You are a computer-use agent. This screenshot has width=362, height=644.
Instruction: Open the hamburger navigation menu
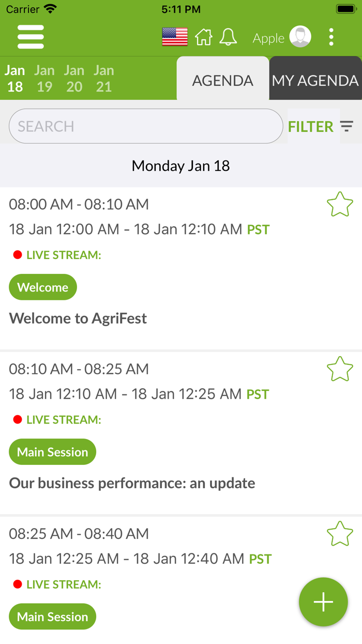click(x=31, y=37)
